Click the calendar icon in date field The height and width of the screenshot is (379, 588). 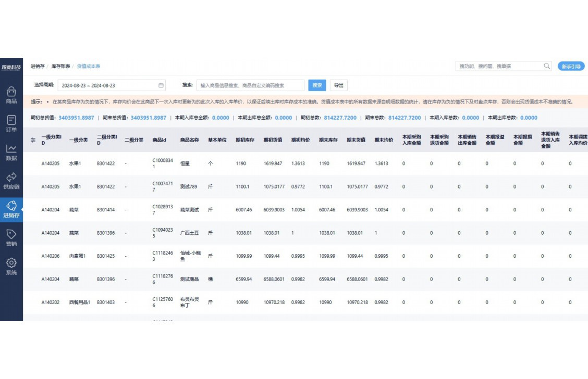click(161, 85)
